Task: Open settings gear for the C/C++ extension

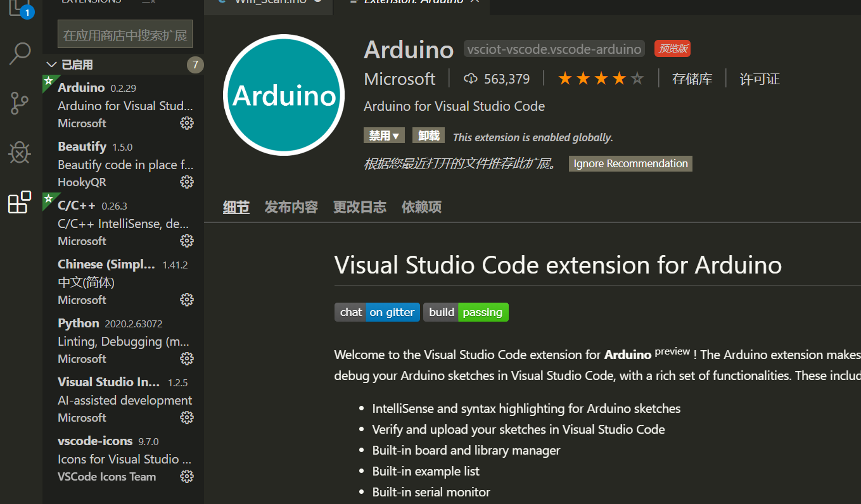Action: tap(186, 241)
